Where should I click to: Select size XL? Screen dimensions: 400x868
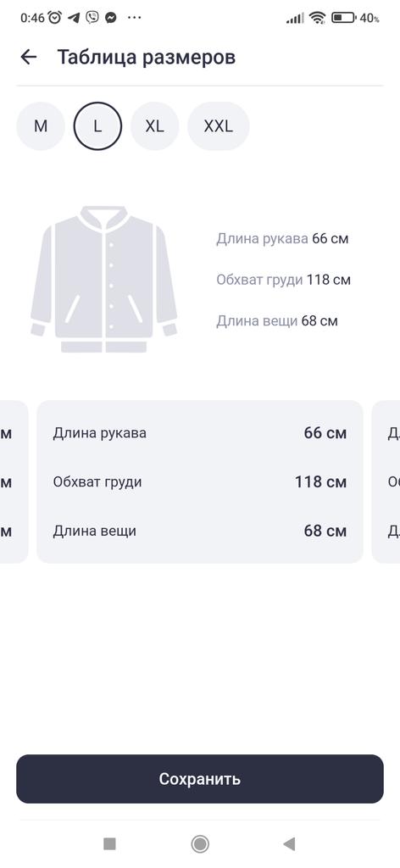(x=154, y=126)
